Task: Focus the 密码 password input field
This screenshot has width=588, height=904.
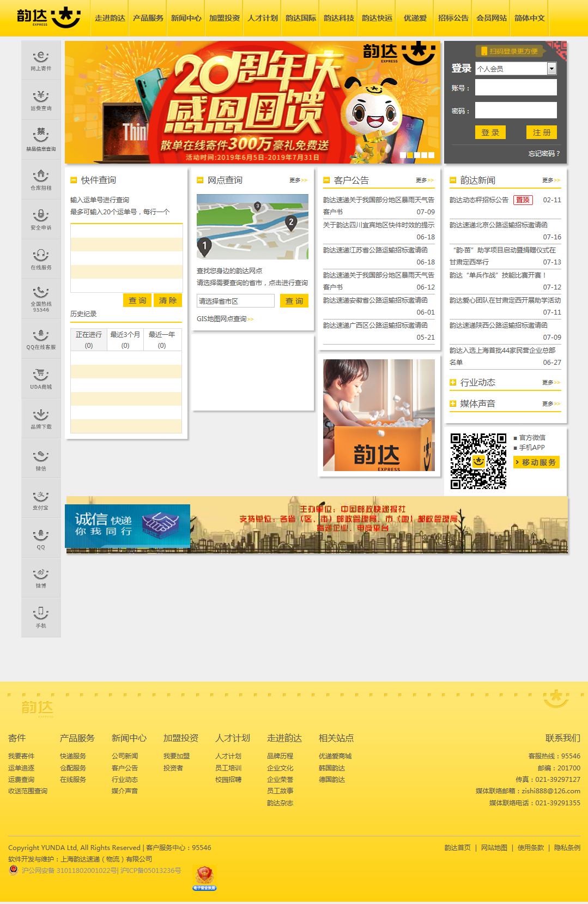Action: tap(516, 111)
